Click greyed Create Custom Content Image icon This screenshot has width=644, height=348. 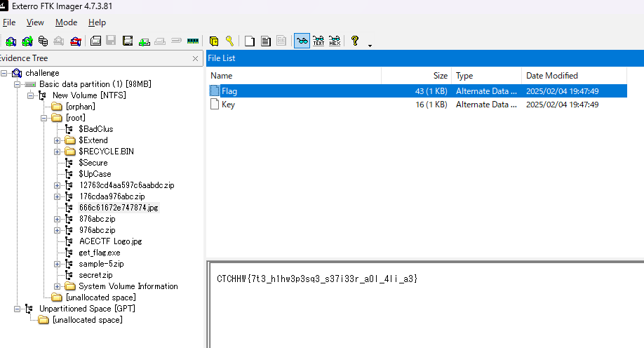160,41
